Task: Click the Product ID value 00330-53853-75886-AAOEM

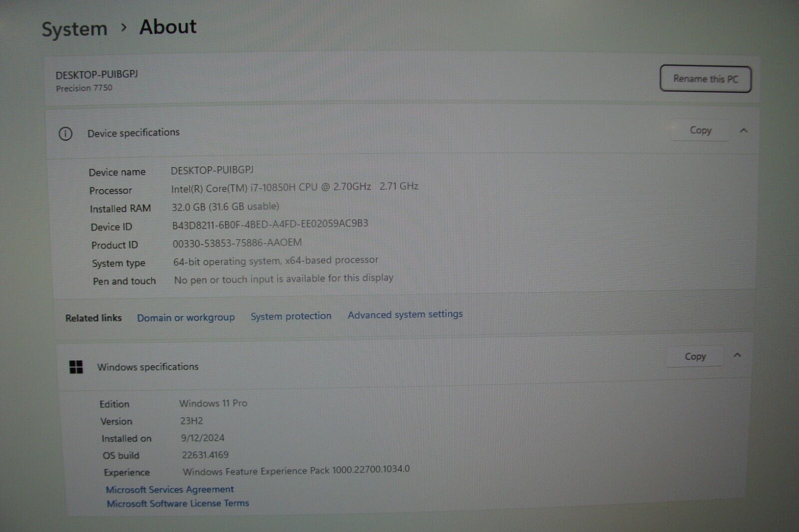Action: click(237, 243)
